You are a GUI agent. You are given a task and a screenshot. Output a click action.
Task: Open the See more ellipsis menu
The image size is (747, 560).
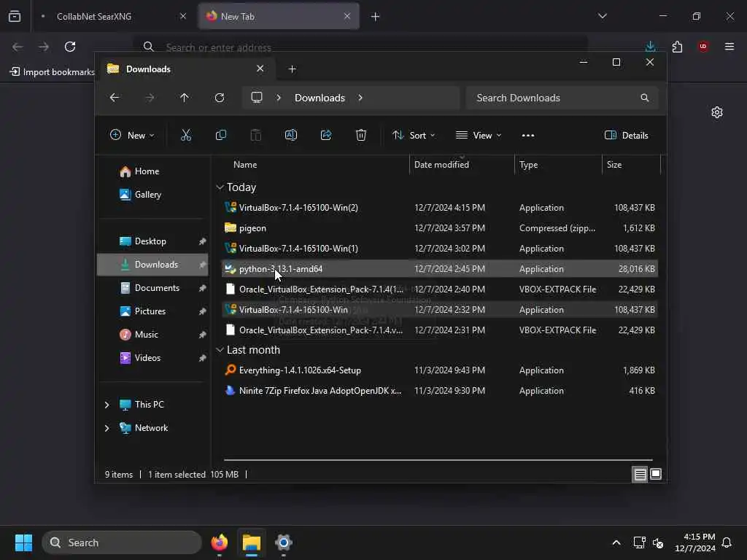528,135
